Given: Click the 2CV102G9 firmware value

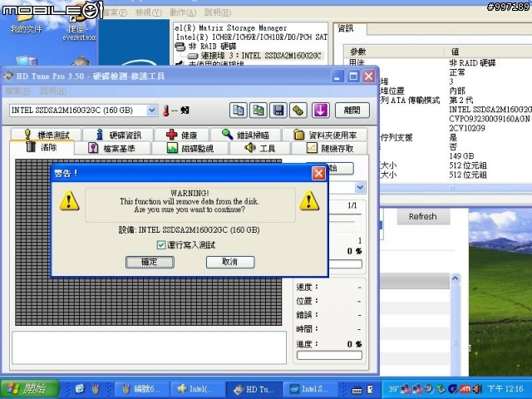Looking at the screenshot, I should pos(467,128).
